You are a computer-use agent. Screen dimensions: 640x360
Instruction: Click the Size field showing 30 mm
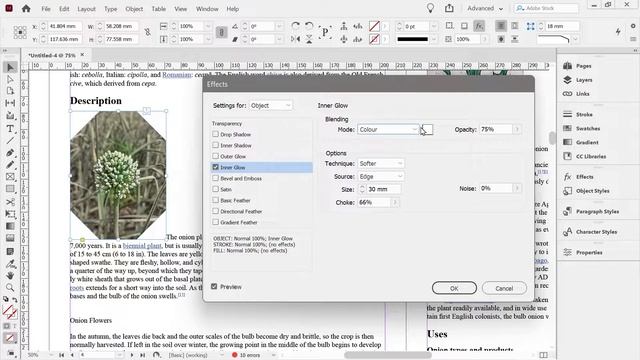click(x=384, y=189)
